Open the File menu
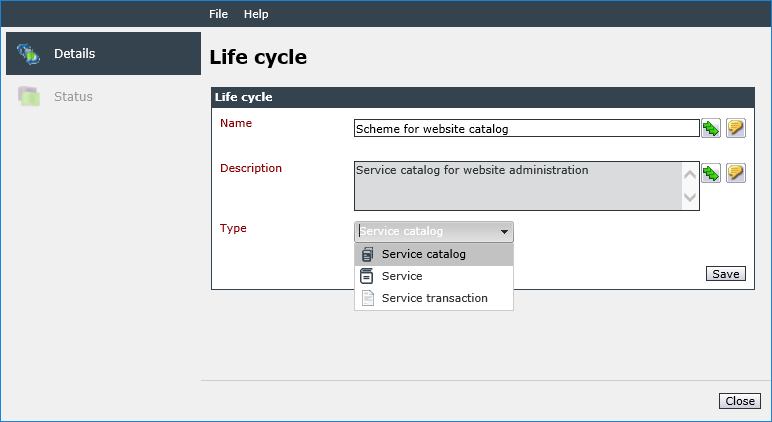The height and width of the screenshot is (422, 772). 218,14
